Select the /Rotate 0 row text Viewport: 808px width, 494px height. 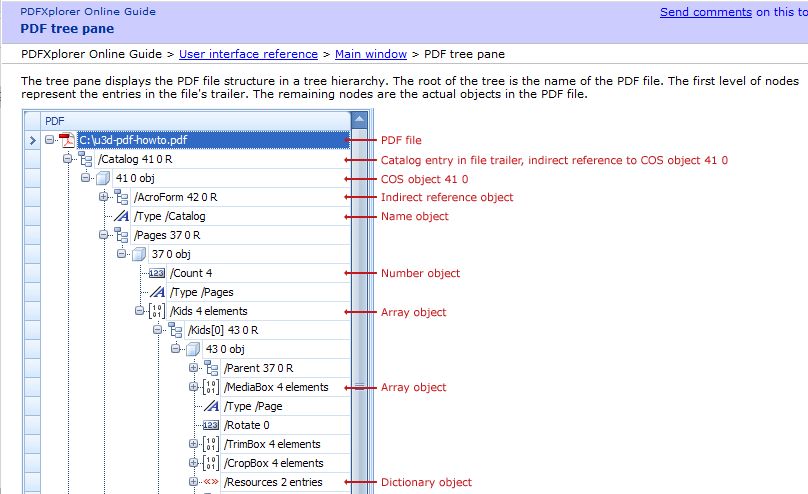[x=246, y=425]
